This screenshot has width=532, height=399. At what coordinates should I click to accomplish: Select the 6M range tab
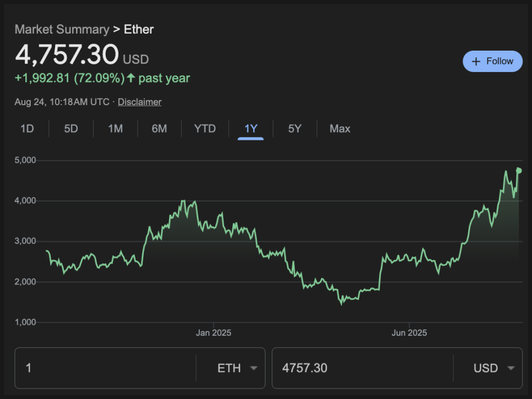click(159, 129)
